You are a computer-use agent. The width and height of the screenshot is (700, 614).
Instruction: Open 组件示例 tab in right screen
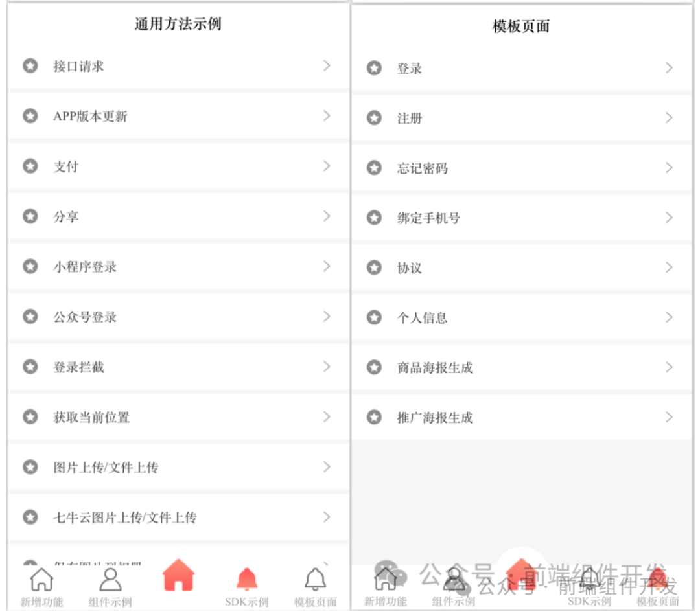pyautogui.click(x=454, y=587)
